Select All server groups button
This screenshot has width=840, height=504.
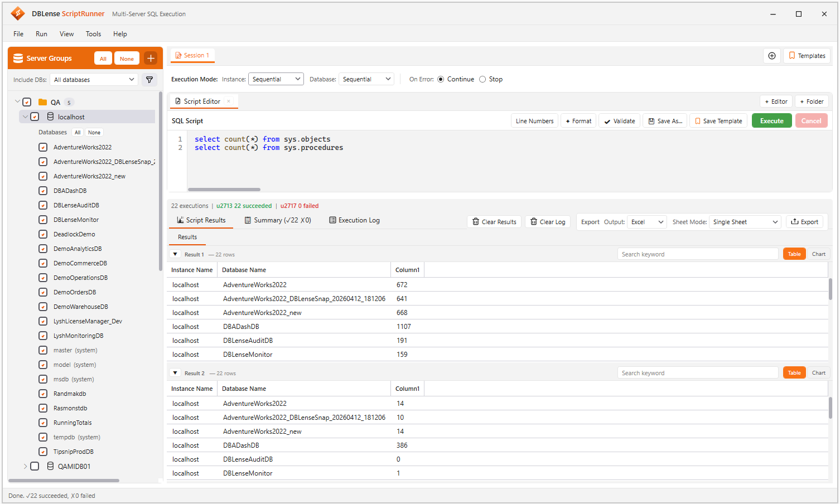tap(103, 59)
